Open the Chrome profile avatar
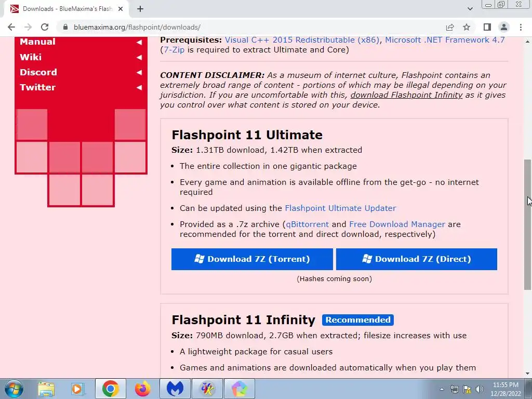 pyautogui.click(x=504, y=27)
